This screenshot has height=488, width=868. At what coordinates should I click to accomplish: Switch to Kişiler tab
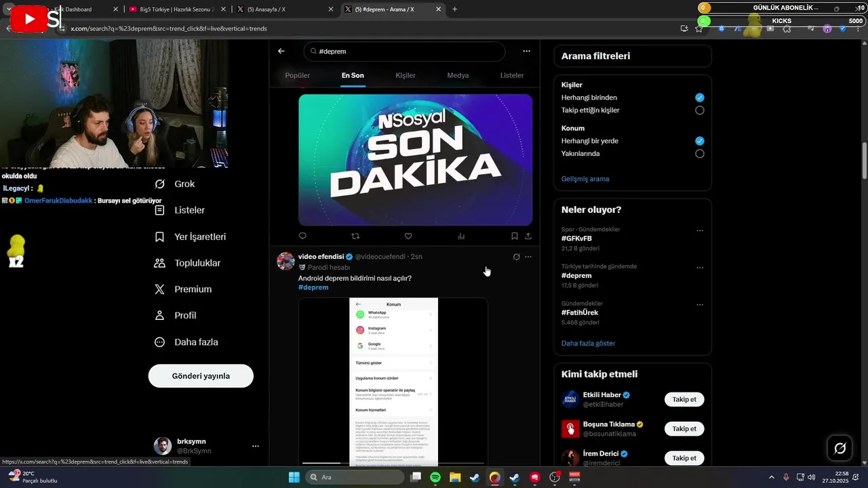(406, 75)
